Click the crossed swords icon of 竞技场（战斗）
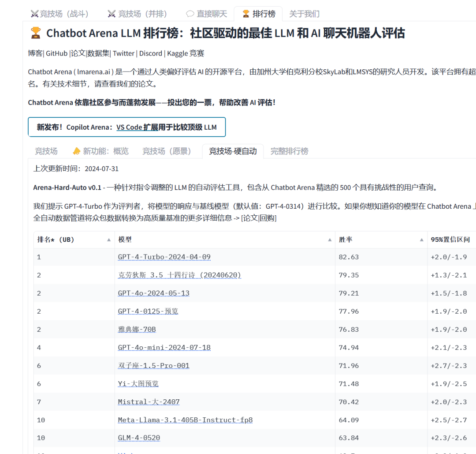 click(x=34, y=14)
